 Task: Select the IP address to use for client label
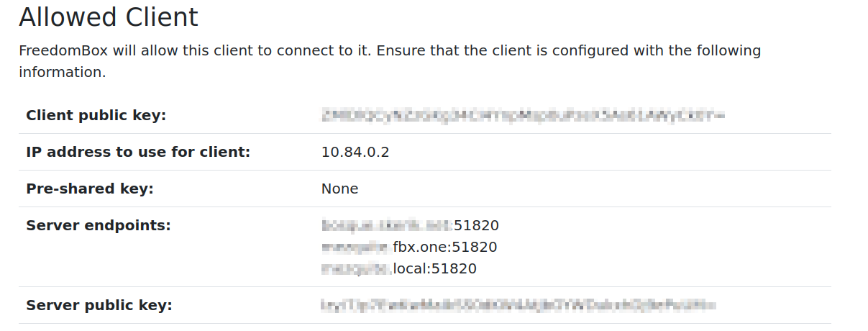(x=138, y=152)
